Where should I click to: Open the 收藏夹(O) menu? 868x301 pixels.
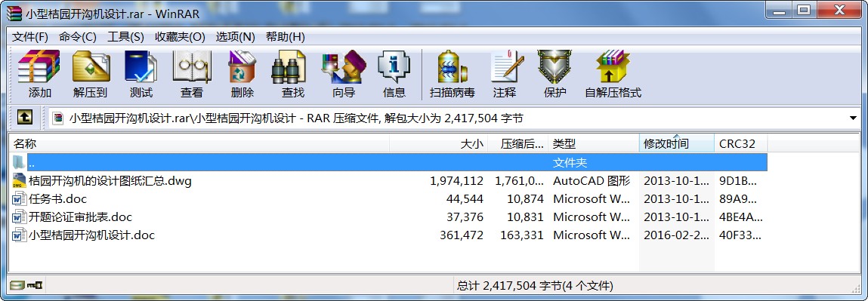click(x=180, y=37)
